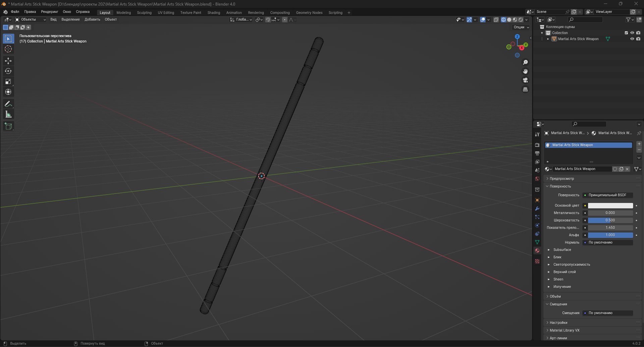644x347 pixels.
Task: Select the Transform tool
Action: pos(8,92)
